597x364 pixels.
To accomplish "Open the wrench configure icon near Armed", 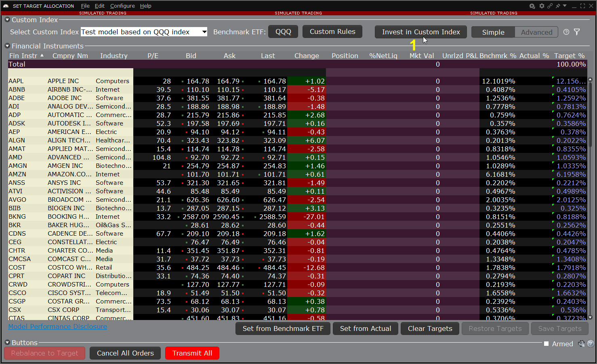I will pos(581,344).
